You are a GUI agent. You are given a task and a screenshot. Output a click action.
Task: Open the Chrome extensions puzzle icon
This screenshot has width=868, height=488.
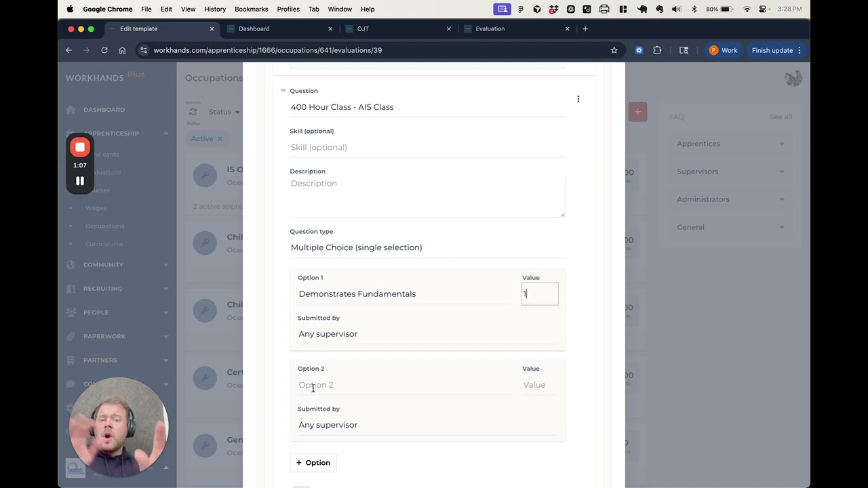click(x=657, y=50)
